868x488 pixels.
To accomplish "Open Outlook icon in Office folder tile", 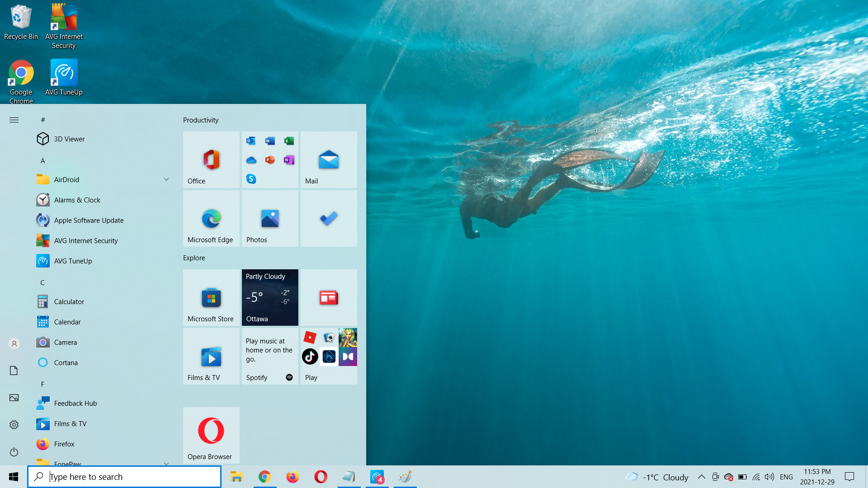I will [251, 141].
